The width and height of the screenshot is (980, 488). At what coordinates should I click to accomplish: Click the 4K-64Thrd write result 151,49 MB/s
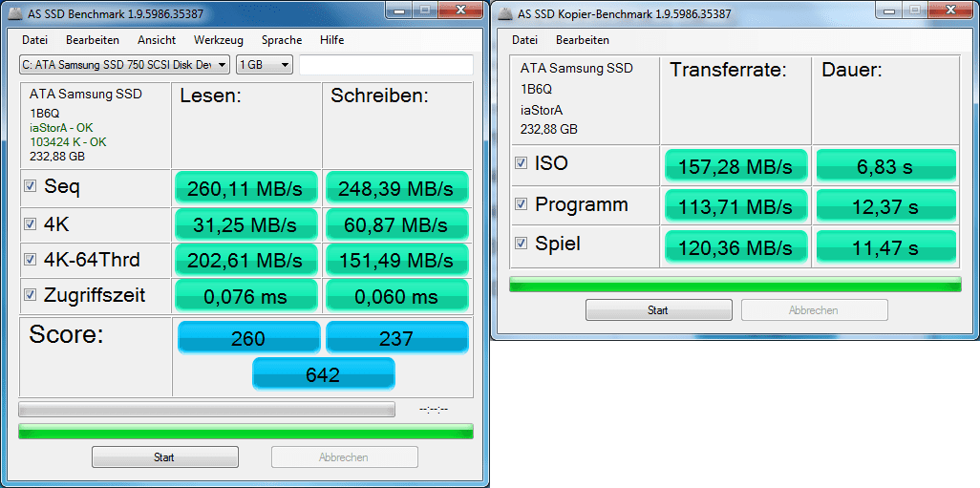click(x=397, y=260)
